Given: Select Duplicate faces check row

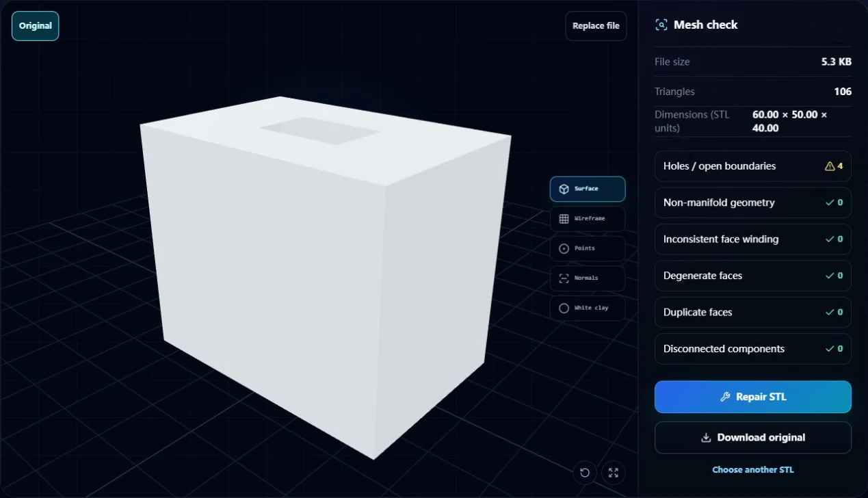Looking at the screenshot, I should (x=753, y=312).
